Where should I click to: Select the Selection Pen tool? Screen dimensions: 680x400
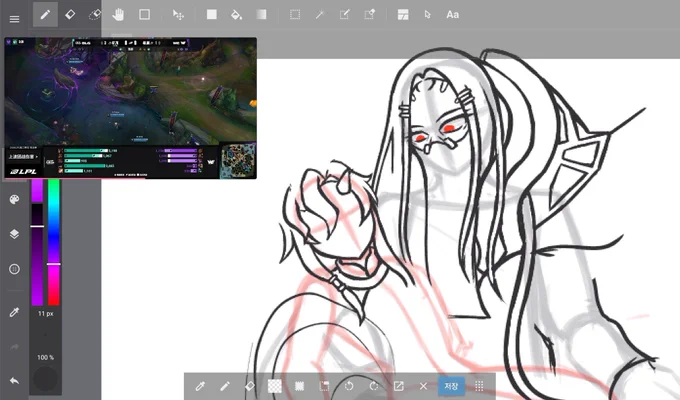click(x=345, y=15)
